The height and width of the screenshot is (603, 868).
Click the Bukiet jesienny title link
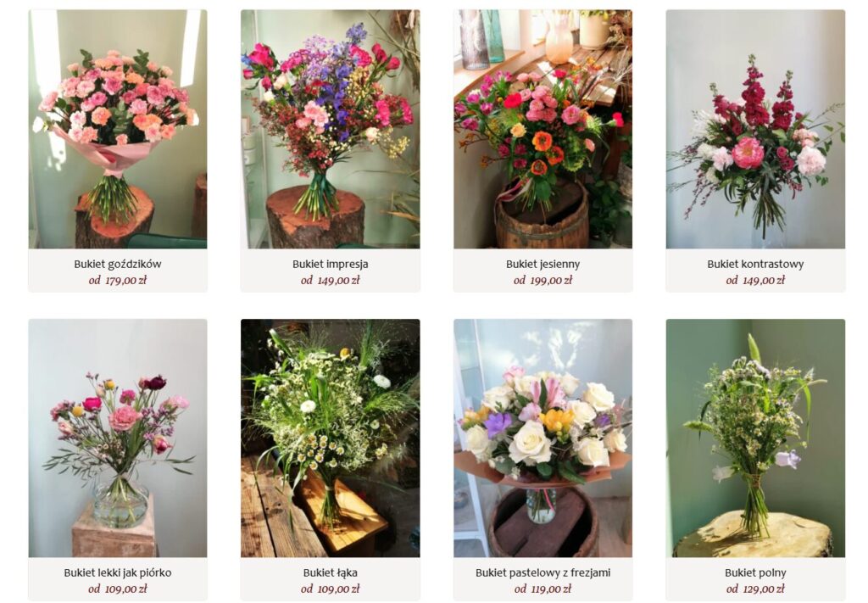pos(543,264)
